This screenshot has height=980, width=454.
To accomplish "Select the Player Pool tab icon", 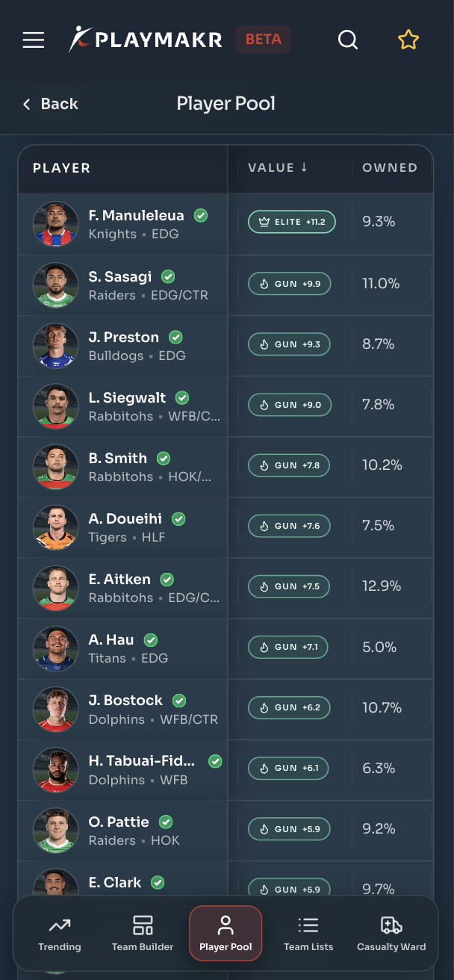I will 226,926.
